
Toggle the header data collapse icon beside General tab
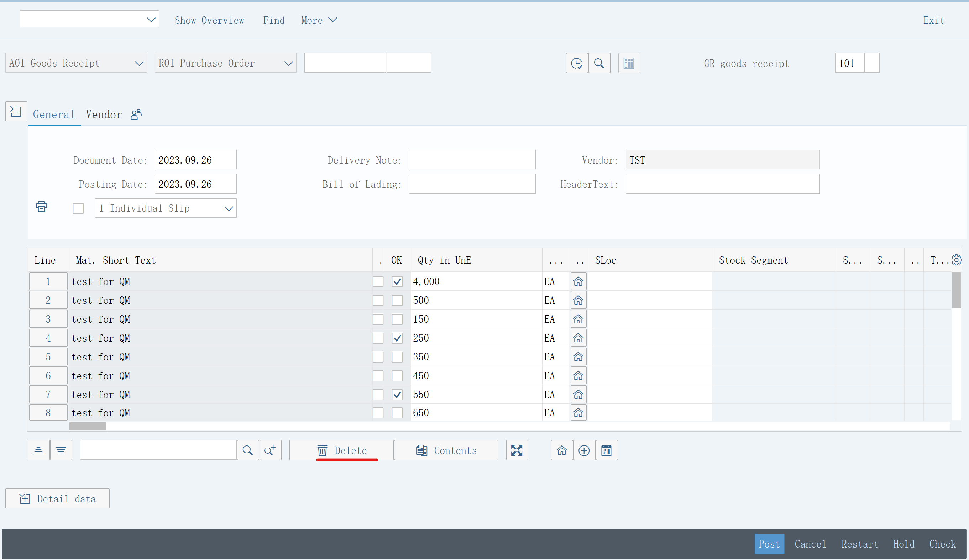[x=16, y=111]
